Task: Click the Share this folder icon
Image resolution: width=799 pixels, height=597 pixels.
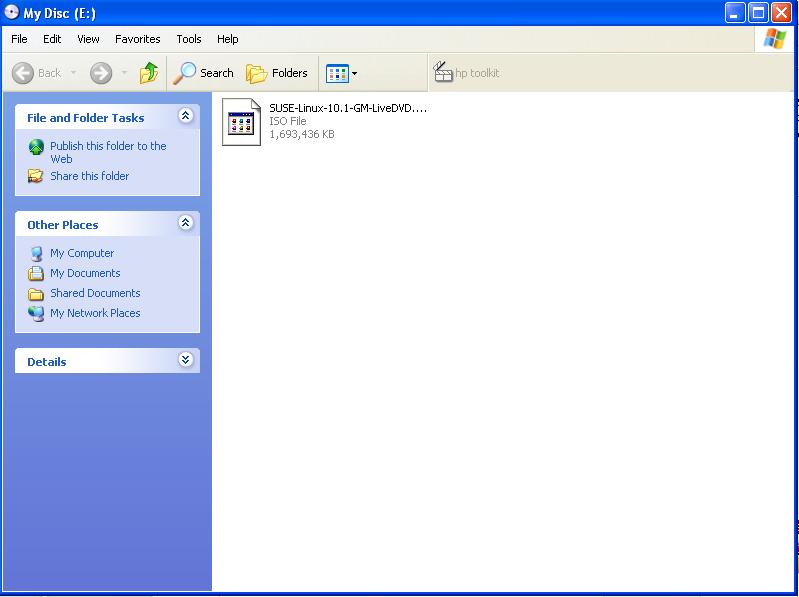Action: coord(36,176)
